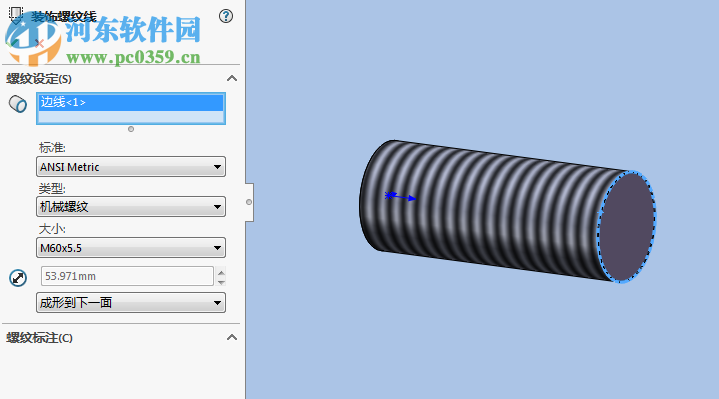719x399 pixels.
Task: Open the help question mark icon
Action: [226, 17]
